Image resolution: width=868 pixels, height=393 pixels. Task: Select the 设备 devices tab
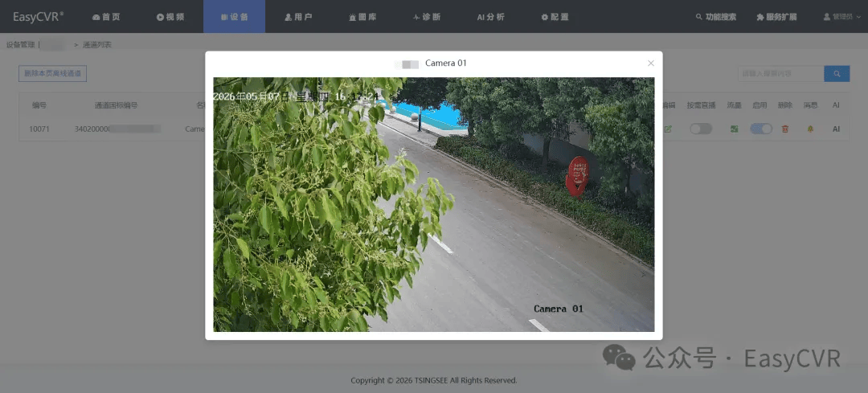coord(234,17)
